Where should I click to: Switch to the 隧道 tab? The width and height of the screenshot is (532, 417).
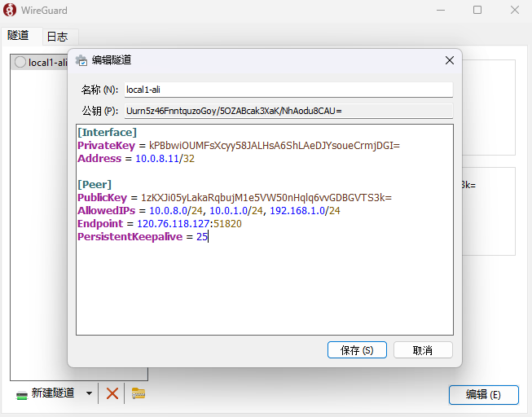pos(19,36)
